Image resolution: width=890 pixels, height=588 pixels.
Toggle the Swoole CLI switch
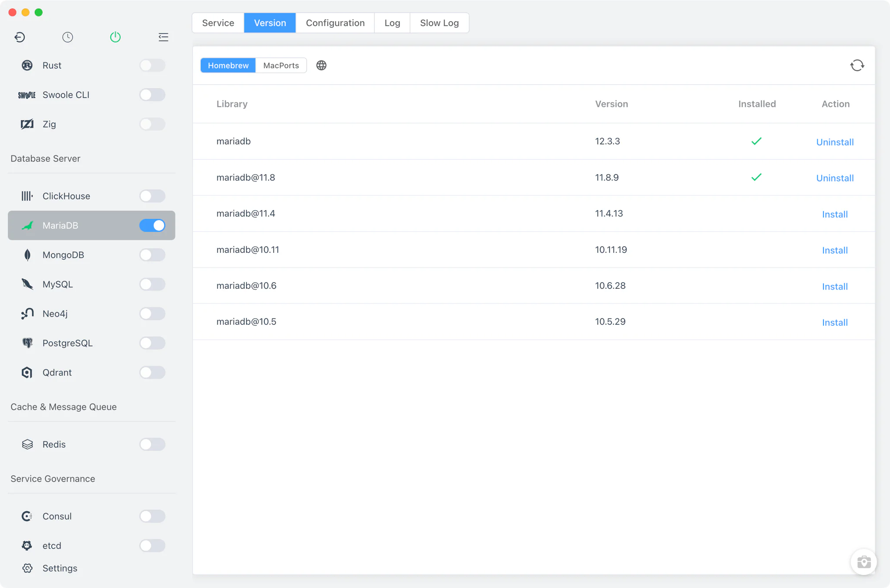coord(152,95)
